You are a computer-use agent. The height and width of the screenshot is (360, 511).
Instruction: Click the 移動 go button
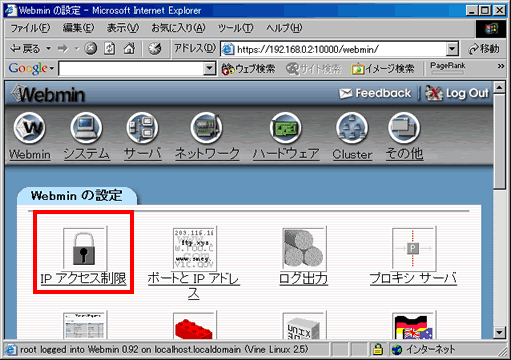point(484,49)
